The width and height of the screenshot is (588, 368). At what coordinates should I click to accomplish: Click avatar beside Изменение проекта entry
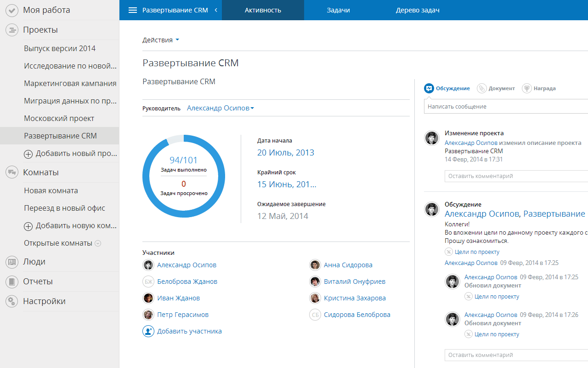pyautogui.click(x=432, y=138)
